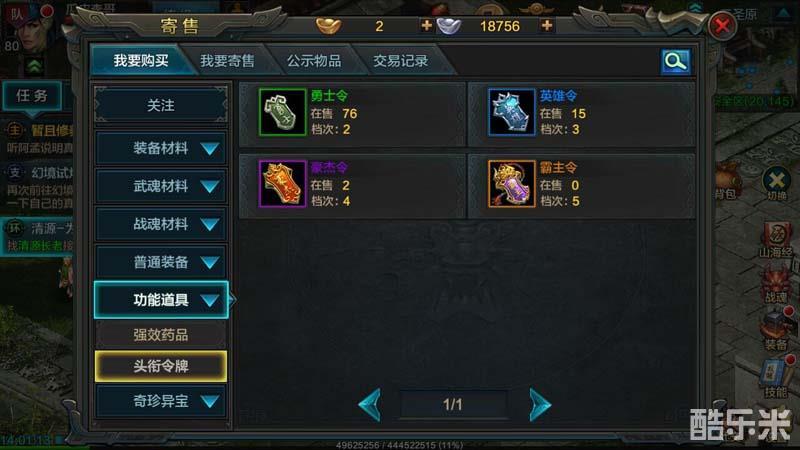
Task: Switch to the 公示物品 tab
Action: tap(314, 61)
